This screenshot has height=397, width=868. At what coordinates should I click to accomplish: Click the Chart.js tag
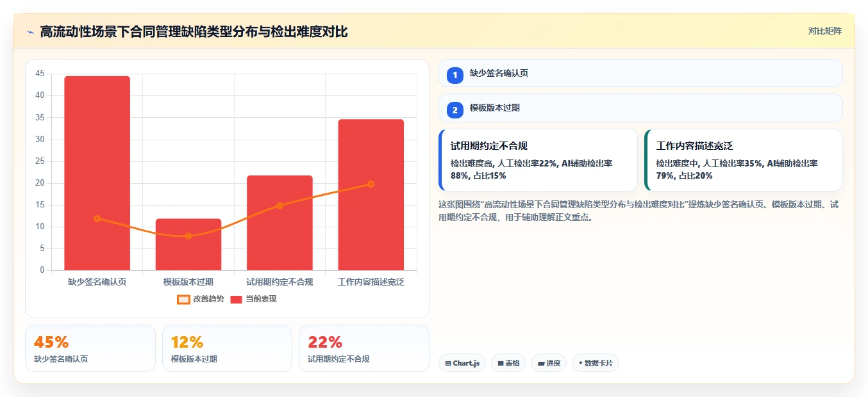tap(463, 363)
